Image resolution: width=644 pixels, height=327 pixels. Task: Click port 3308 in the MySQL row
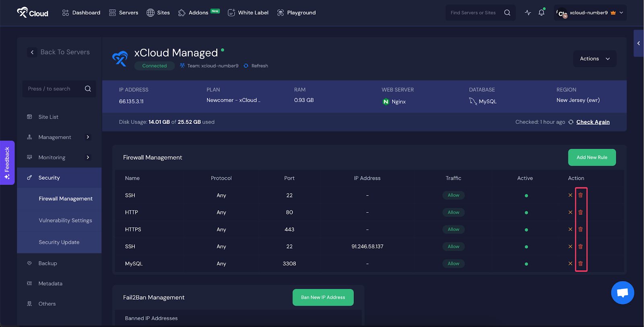click(289, 264)
